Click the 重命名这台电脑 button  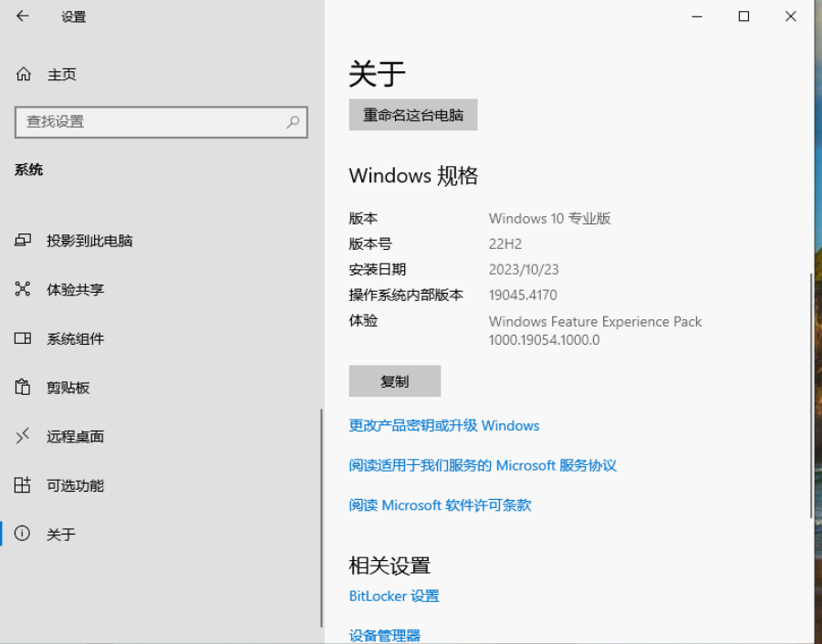click(413, 115)
